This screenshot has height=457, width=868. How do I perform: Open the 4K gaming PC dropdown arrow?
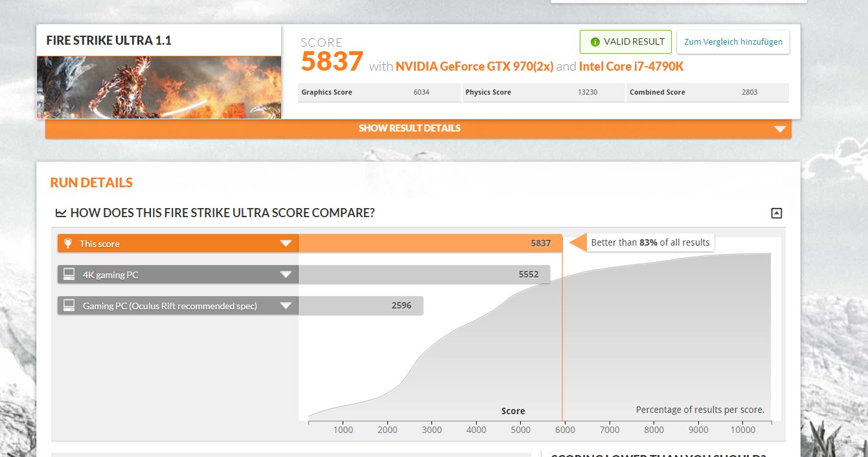[286, 275]
